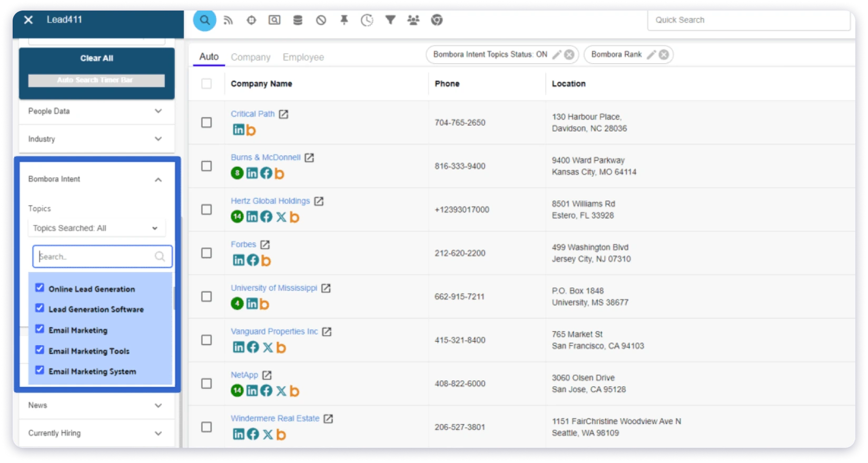
Task: Open Critical Path external link icon
Action: coord(283,114)
